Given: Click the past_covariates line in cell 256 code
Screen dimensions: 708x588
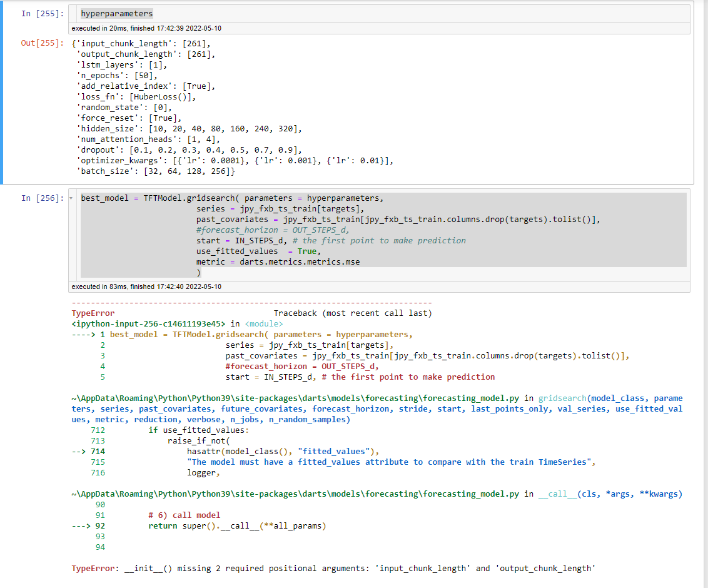Looking at the screenshot, I should [398, 220].
